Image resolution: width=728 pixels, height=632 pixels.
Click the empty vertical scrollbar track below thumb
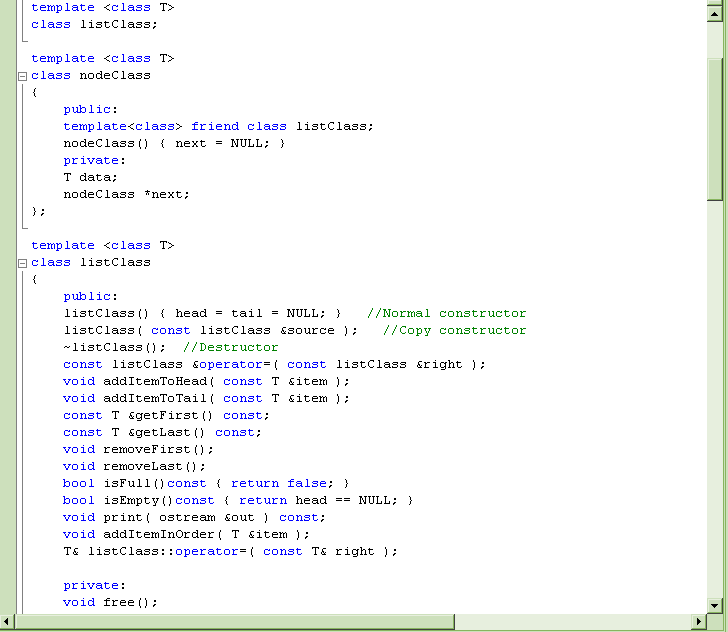click(714, 400)
